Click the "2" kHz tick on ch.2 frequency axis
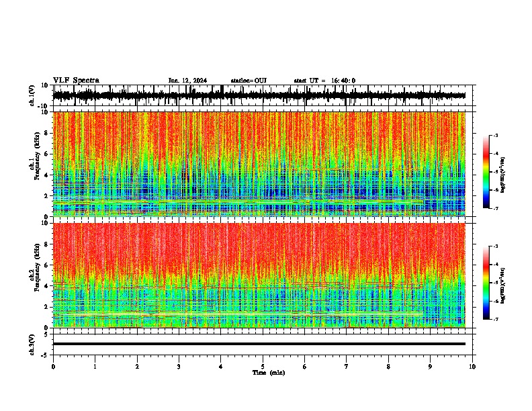The width and height of the screenshot is (532, 411). point(47,307)
